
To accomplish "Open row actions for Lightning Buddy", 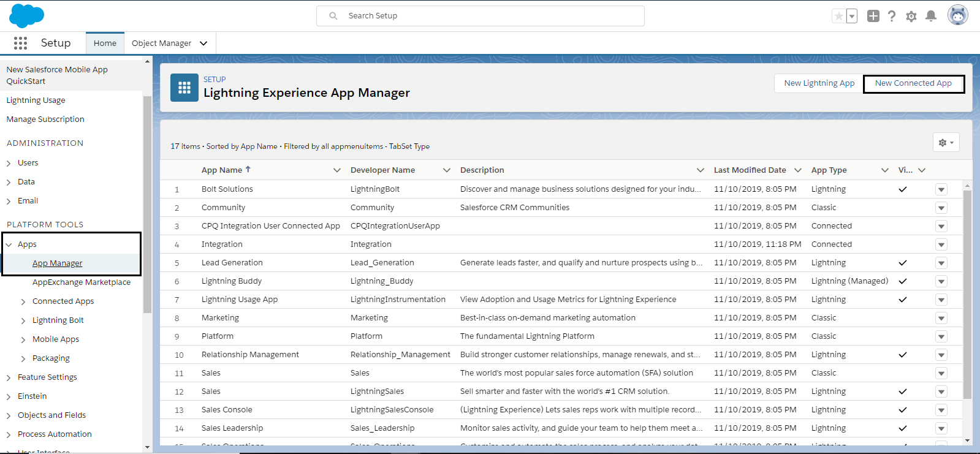I will click(x=941, y=281).
